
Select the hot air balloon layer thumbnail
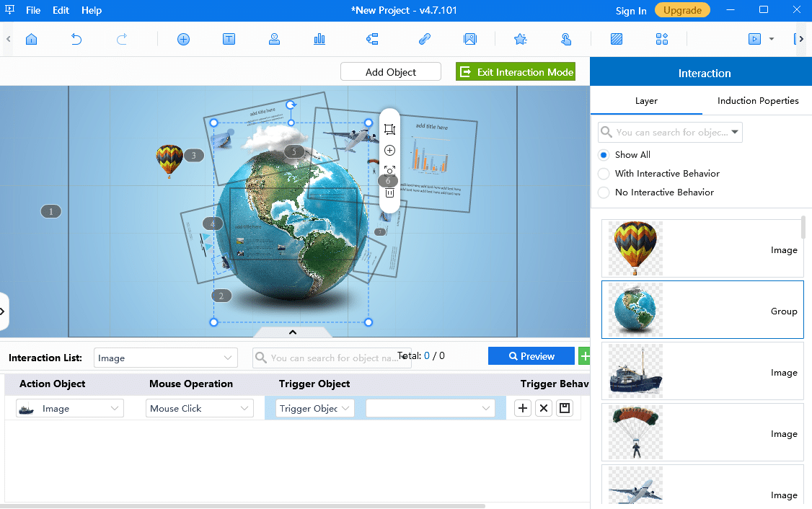[x=634, y=249]
